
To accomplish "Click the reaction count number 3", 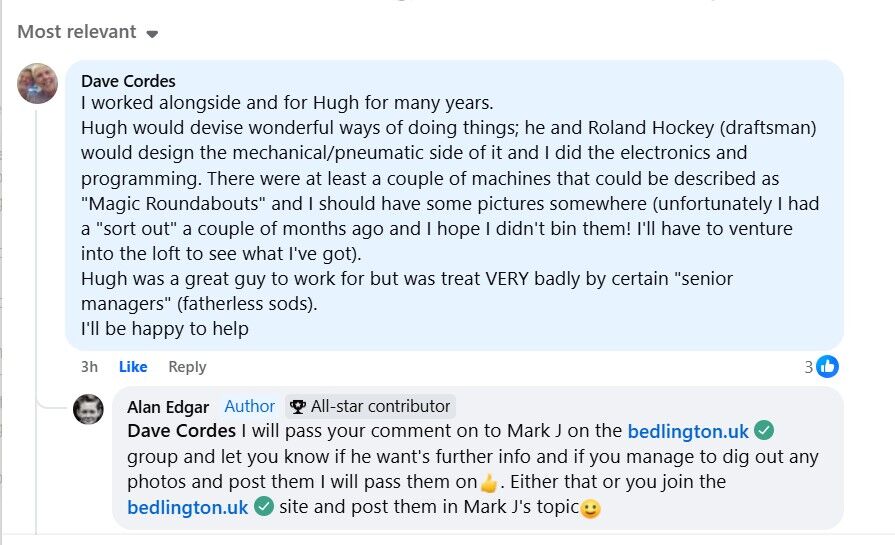I will (809, 367).
